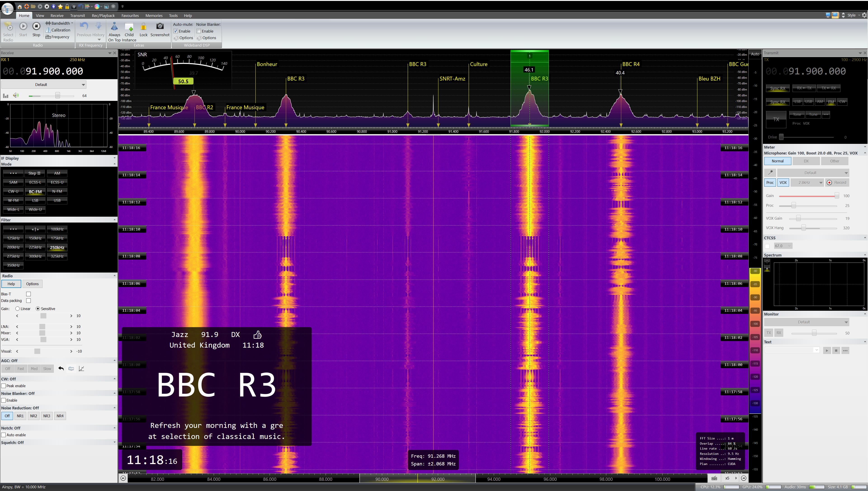The height and width of the screenshot is (491, 868).
Task: Expand the Bandwidth dropdown in ribbon
Action: click(61, 23)
